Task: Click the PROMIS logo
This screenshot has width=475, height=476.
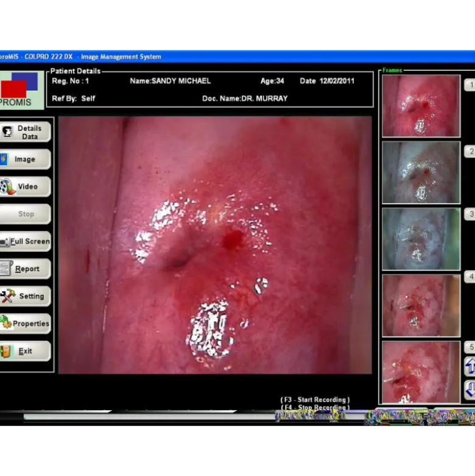Action: pyautogui.click(x=21, y=90)
